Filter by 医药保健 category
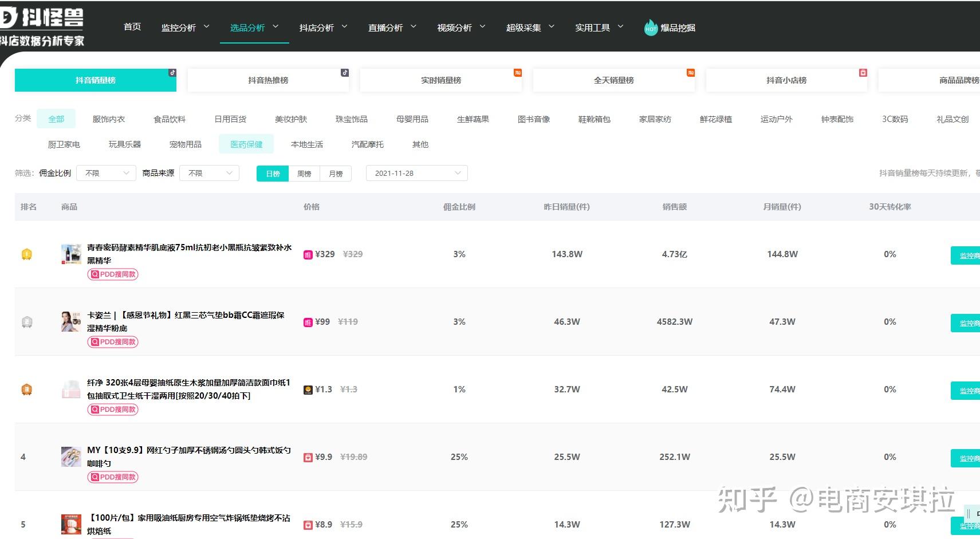 coord(246,144)
